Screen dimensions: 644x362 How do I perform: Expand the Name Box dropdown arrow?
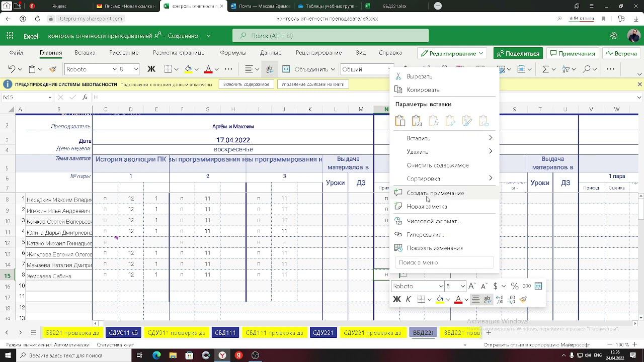(x=50, y=98)
